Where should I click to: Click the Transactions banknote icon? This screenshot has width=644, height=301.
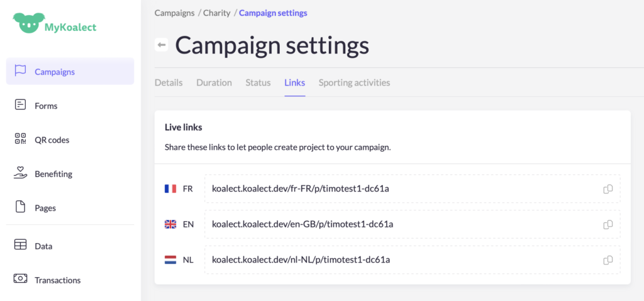20,279
